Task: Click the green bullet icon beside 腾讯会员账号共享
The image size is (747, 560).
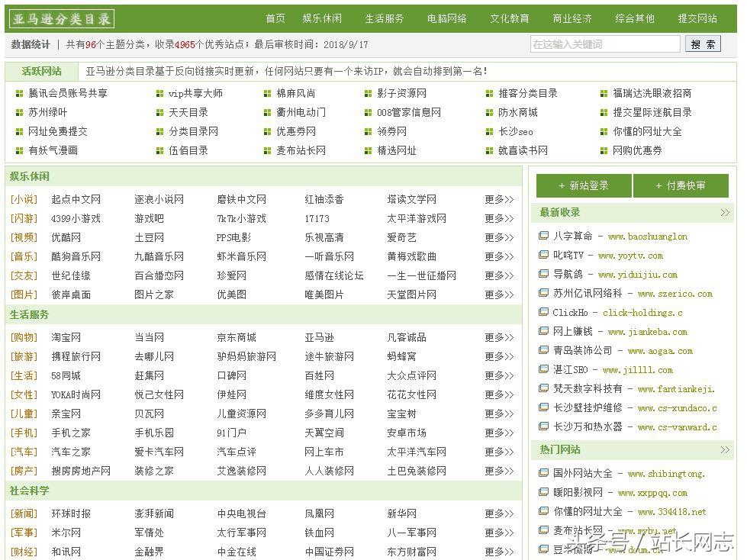Action: pyautogui.click(x=19, y=94)
